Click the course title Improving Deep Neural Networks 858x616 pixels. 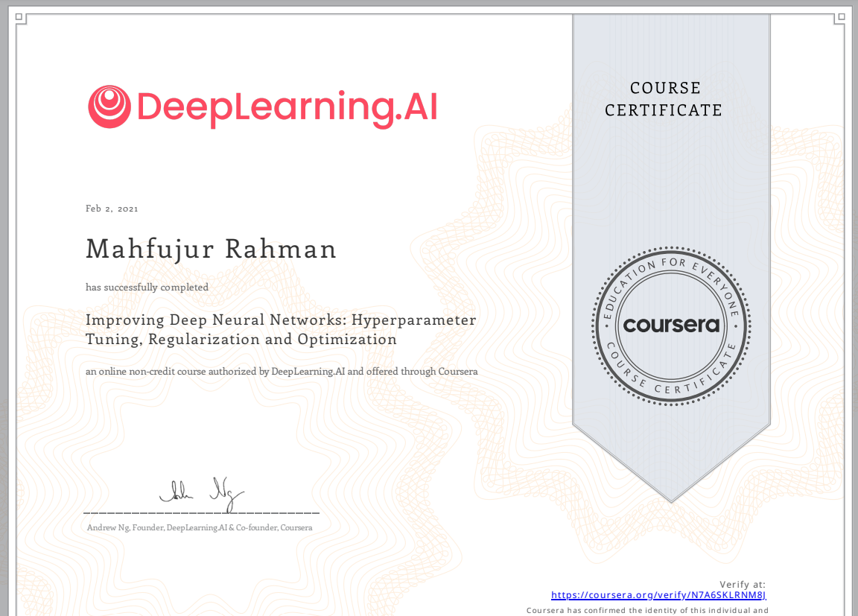tap(281, 320)
